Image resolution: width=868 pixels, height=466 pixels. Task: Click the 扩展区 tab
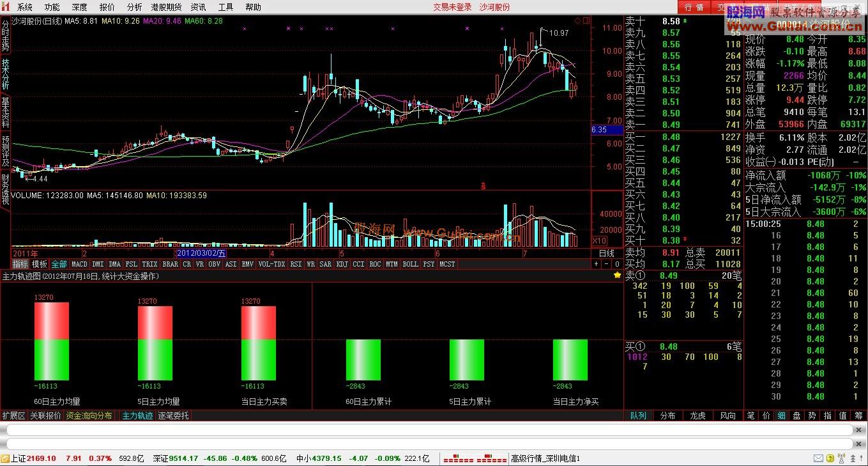[13, 416]
